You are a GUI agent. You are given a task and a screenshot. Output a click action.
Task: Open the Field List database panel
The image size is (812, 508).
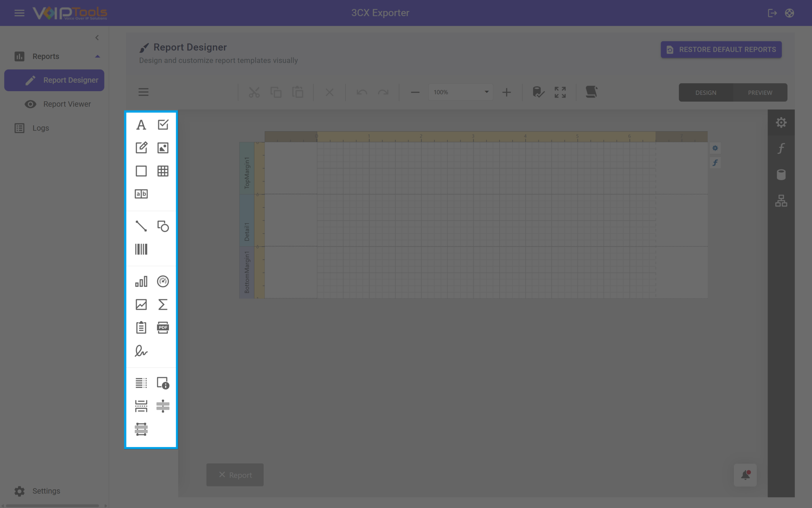781,175
